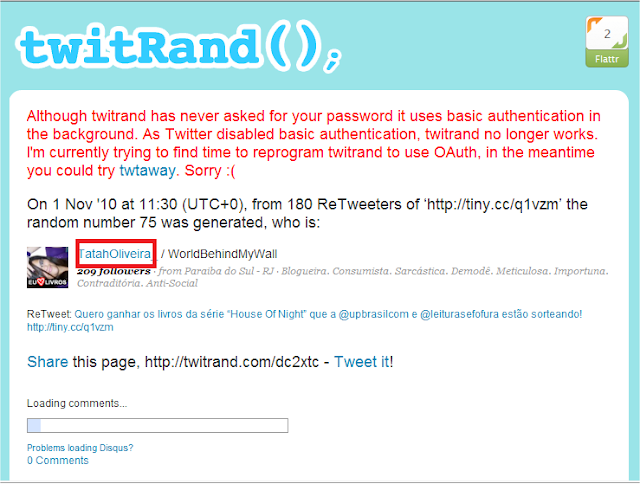Click the winner's avatar thumbnail
This screenshot has width=640, height=484.
click(47, 267)
